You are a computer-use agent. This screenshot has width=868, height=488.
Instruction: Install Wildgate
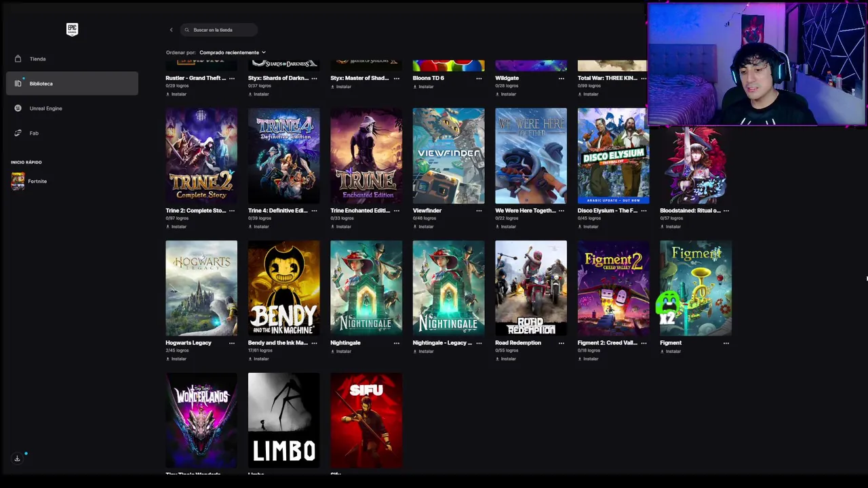506,94
